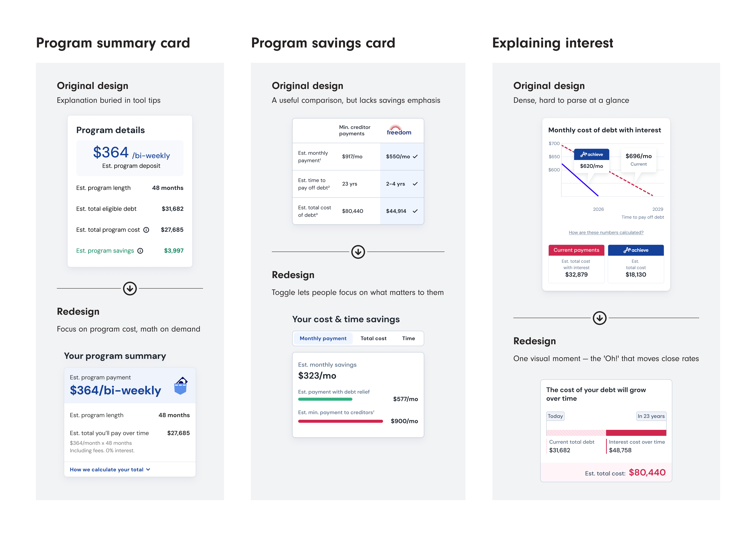The width and height of the screenshot is (756, 536).
Task: Click the down-arrow circle under Program details card
Action: (x=130, y=288)
